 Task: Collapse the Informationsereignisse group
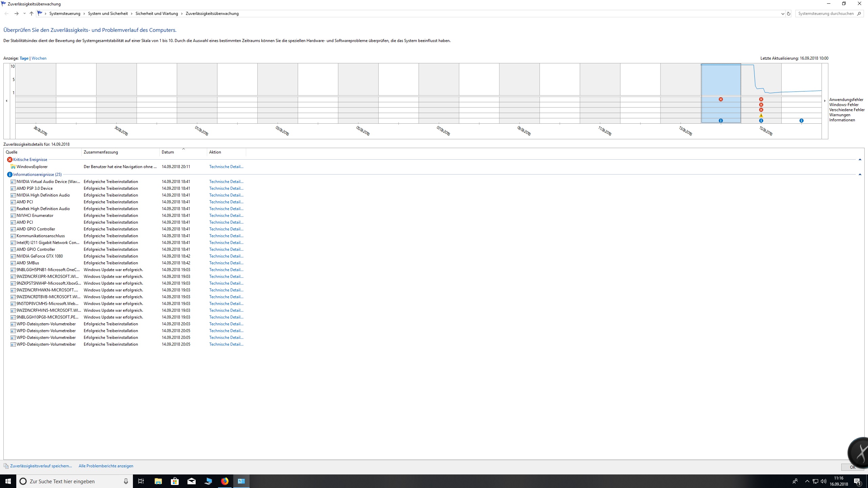tap(860, 175)
